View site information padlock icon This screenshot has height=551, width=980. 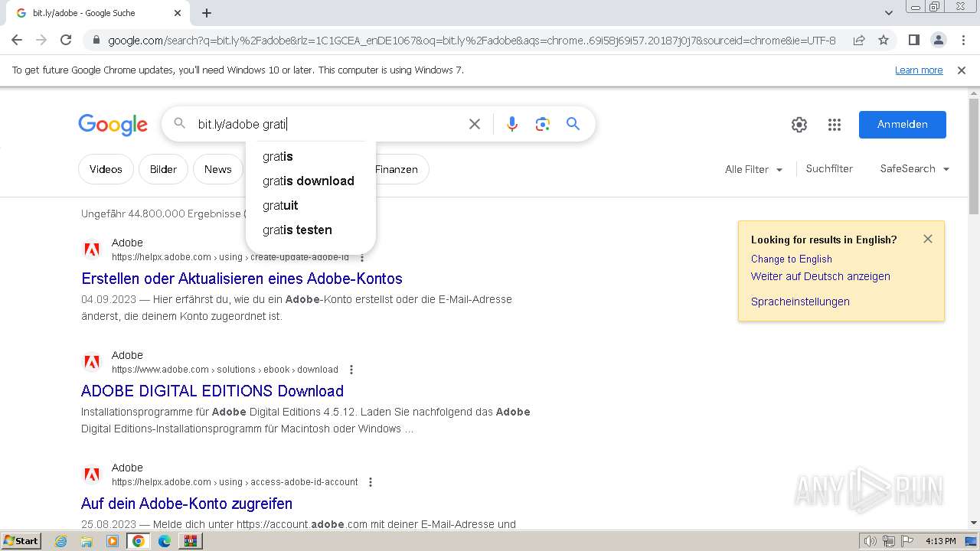(x=96, y=40)
